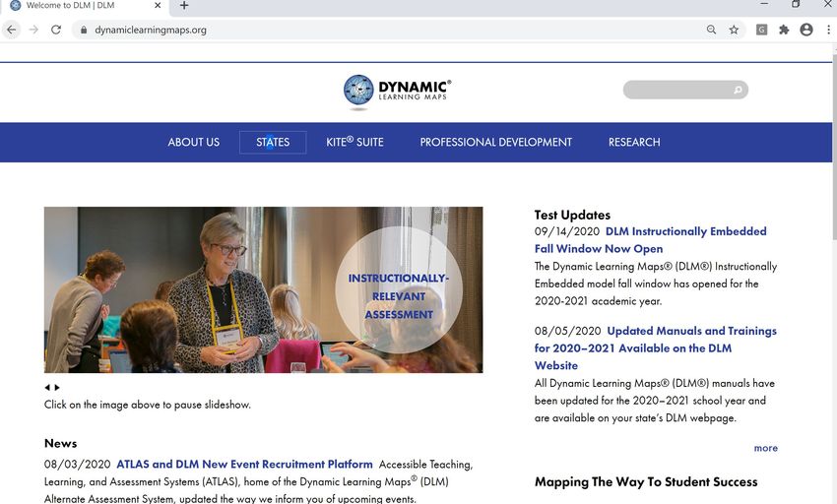Open the ABOUT US menu
The image size is (837, 504).
coord(193,142)
